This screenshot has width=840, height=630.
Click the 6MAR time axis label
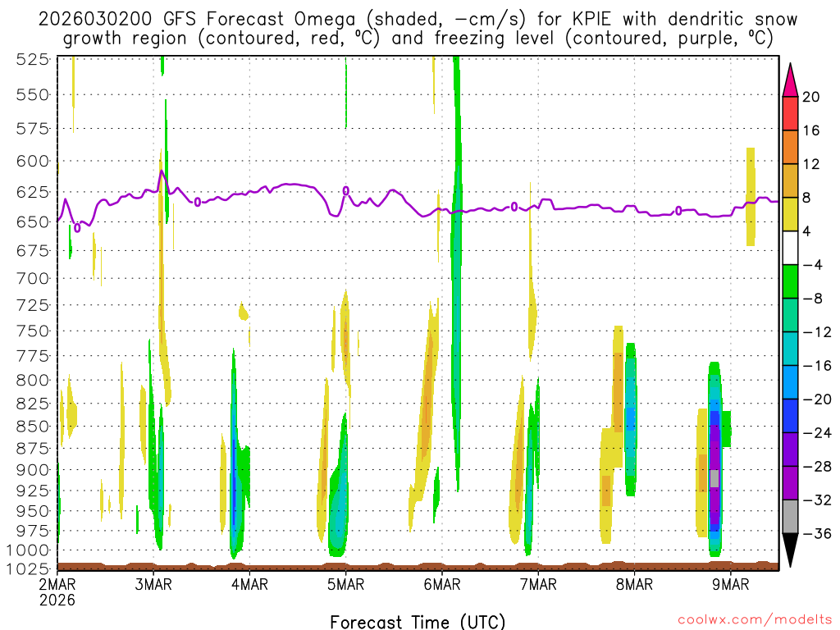442,584
